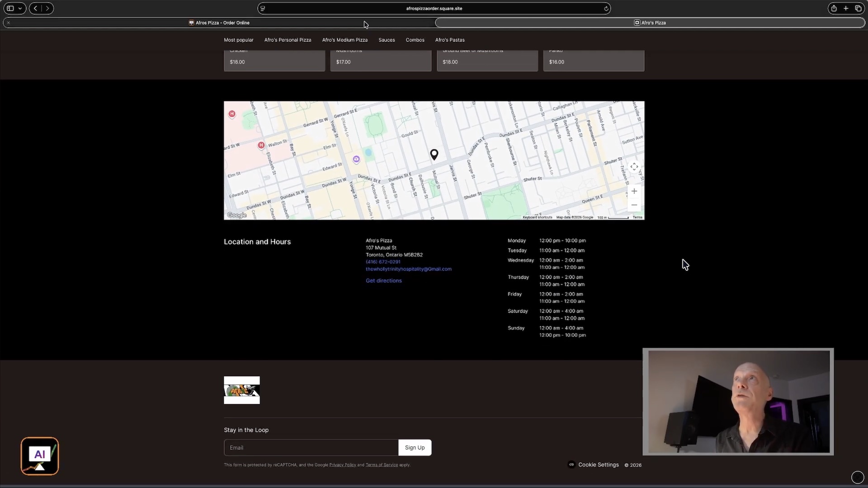
Task: Select the Combos category
Action: (415, 40)
